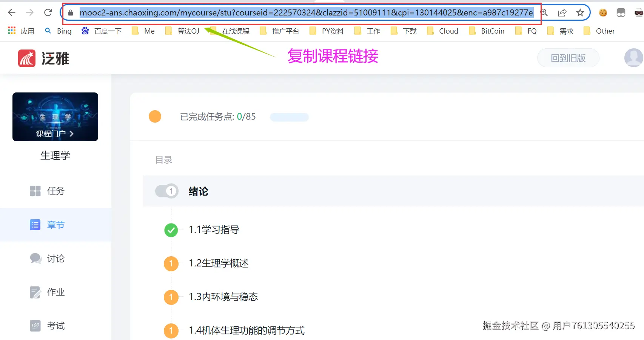Click the task completion progress bar

289,117
